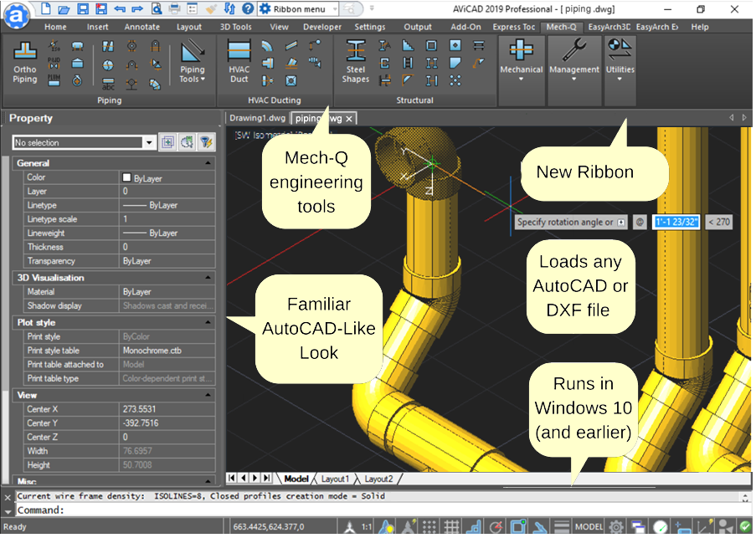Click the Ortho Piping tool

point(25,64)
